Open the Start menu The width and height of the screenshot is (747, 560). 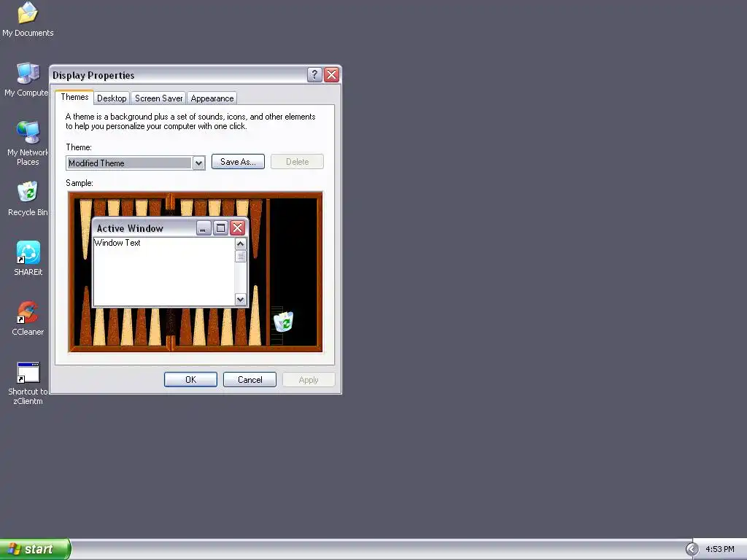pyautogui.click(x=35, y=549)
